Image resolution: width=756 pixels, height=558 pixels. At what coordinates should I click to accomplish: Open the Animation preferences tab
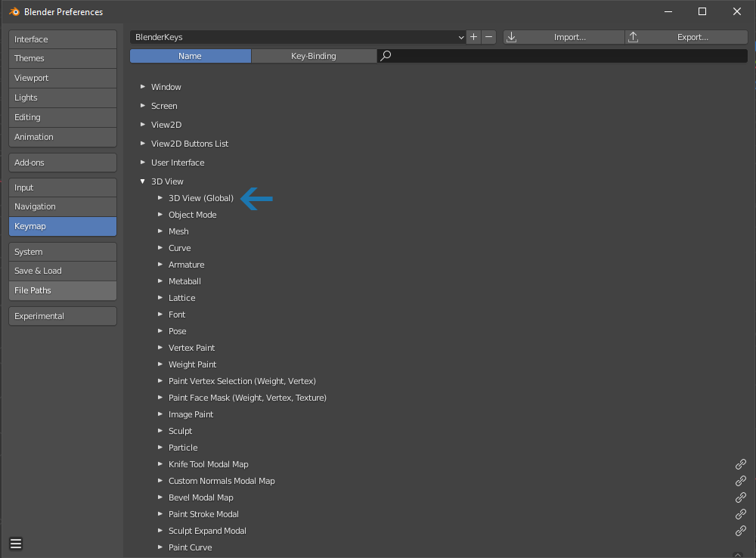click(63, 137)
